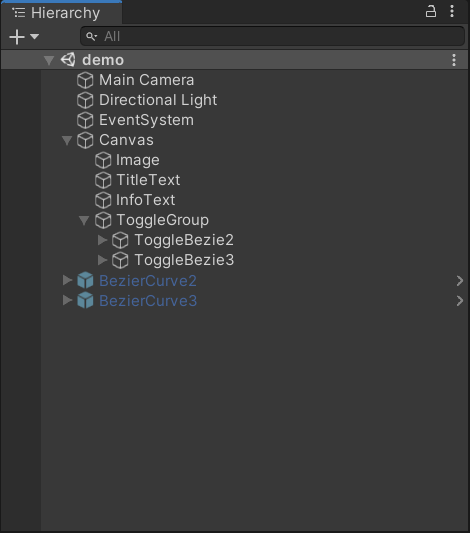Open the demo scene context menu

click(454, 60)
